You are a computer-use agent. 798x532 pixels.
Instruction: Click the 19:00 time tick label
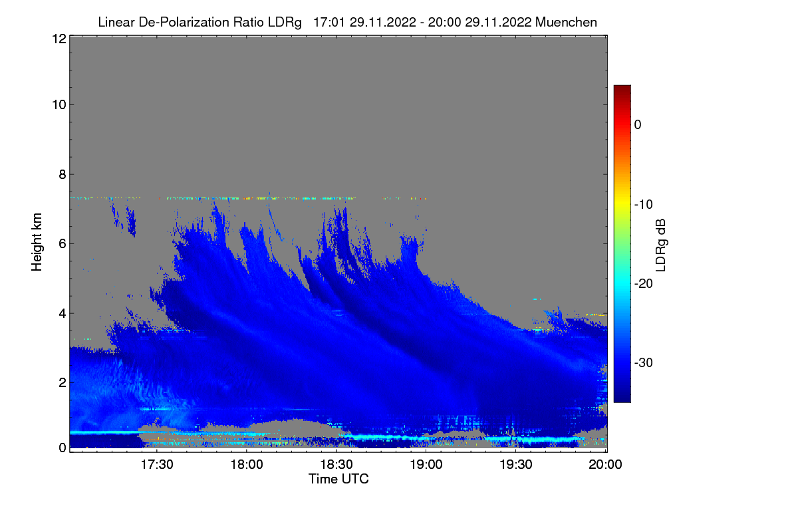click(x=426, y=465)
